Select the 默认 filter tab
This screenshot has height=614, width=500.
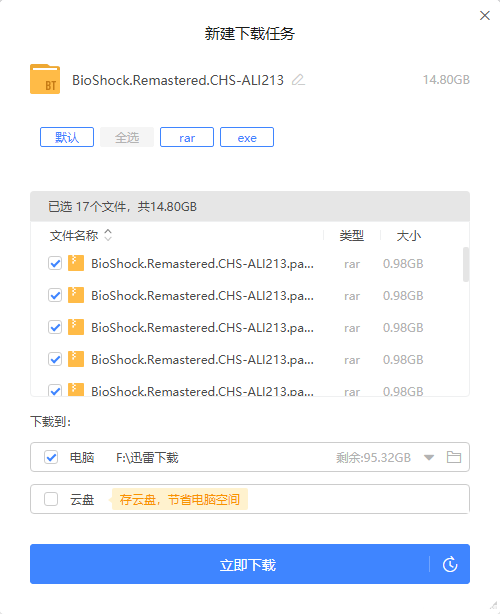click(67, 137)
